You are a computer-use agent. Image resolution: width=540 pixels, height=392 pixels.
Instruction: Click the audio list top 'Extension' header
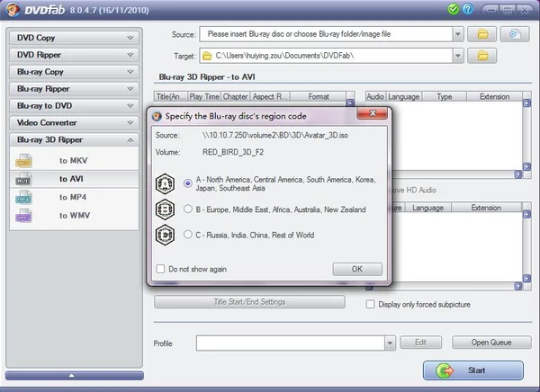pyautogui.click(x=494, y=97)
